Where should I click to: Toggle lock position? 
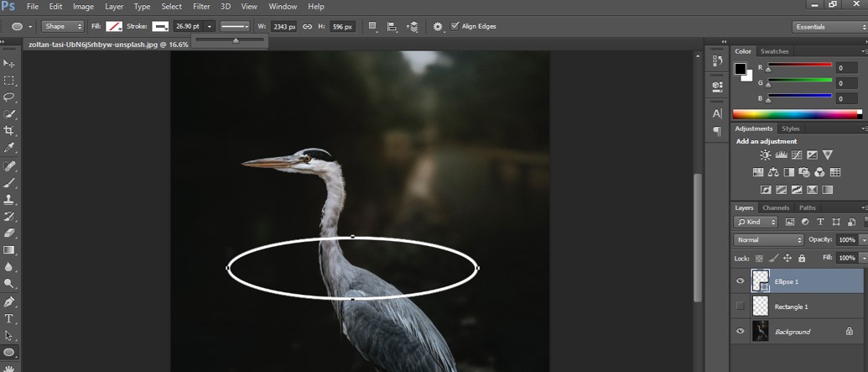[x=787, y=259]
